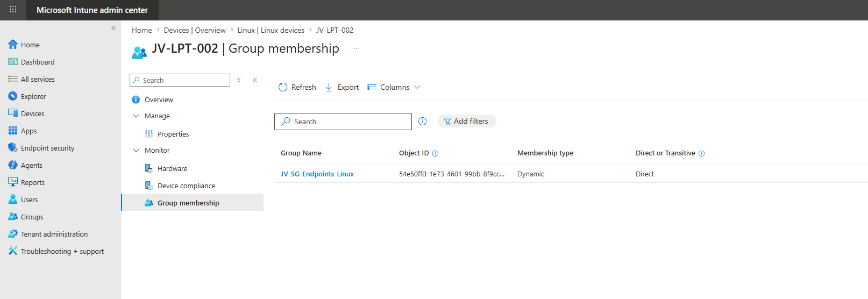Select the Users icon in sidebar
Screen dimensions: 868x299
13,200
